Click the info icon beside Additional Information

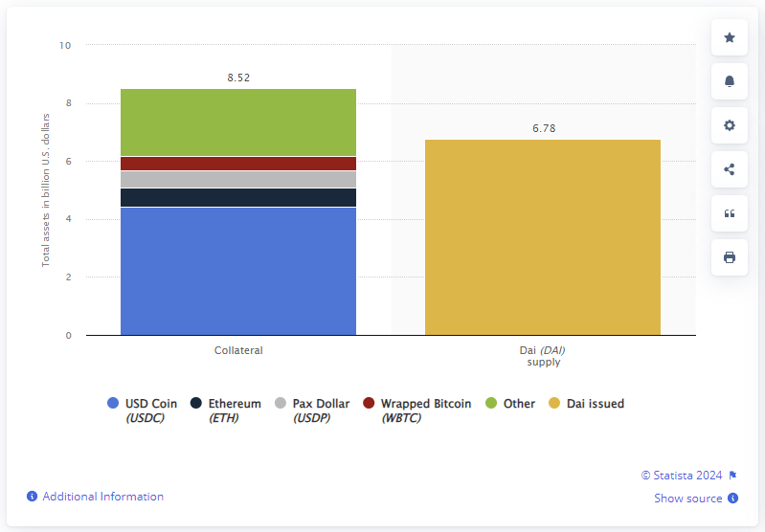32,497
